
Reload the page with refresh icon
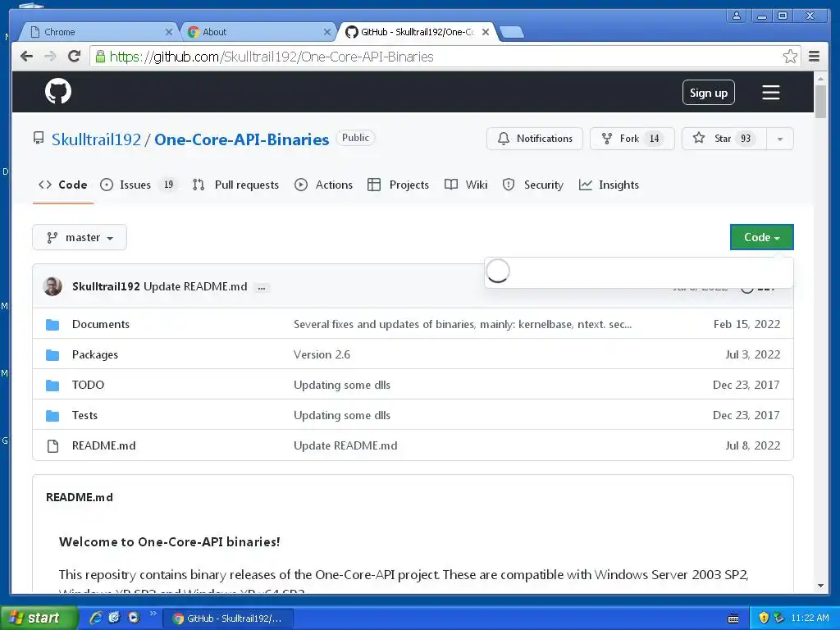[x=74, y=57]
